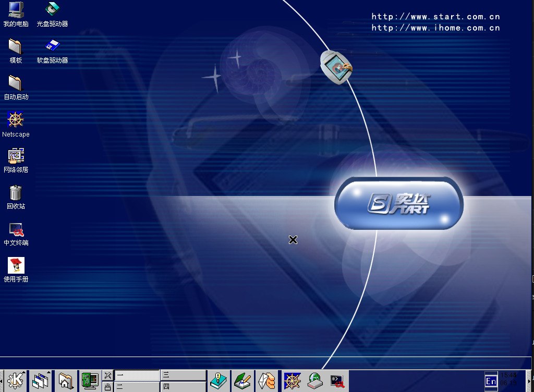
Task: Launch the text editor notebook panel icon
Action: 242,381
